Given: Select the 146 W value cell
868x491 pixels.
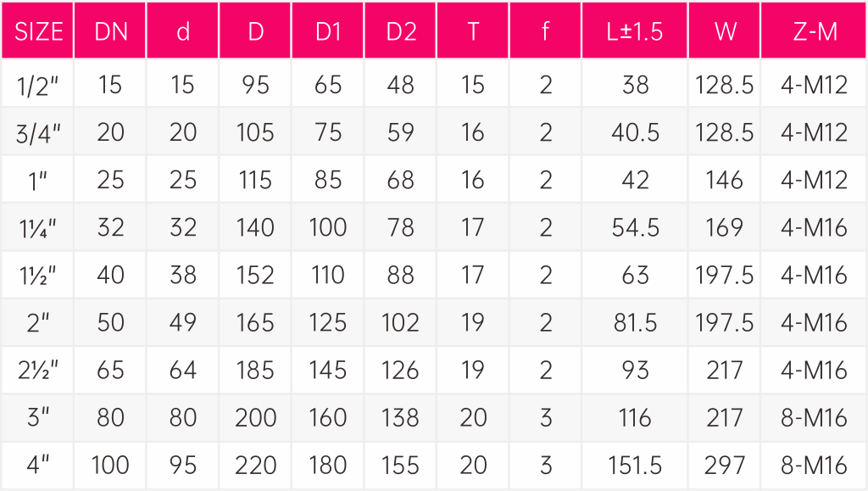Looking at the screenshot, I should tap(724, 179).
